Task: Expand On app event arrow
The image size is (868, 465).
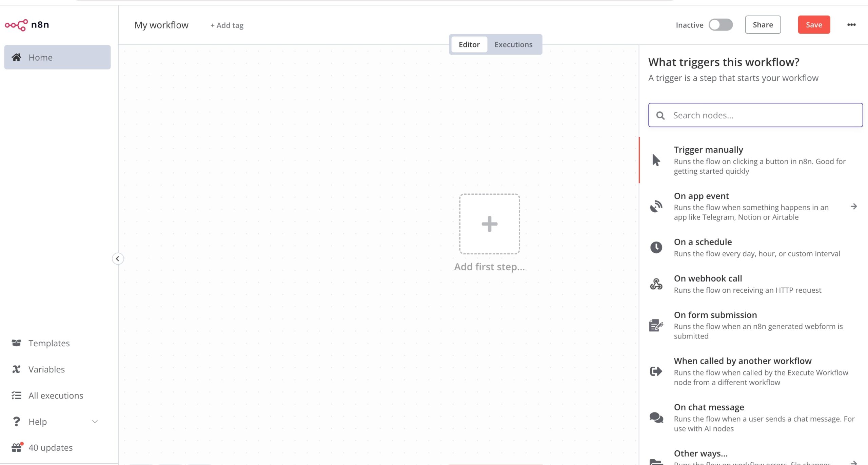Action: [854, 207]
